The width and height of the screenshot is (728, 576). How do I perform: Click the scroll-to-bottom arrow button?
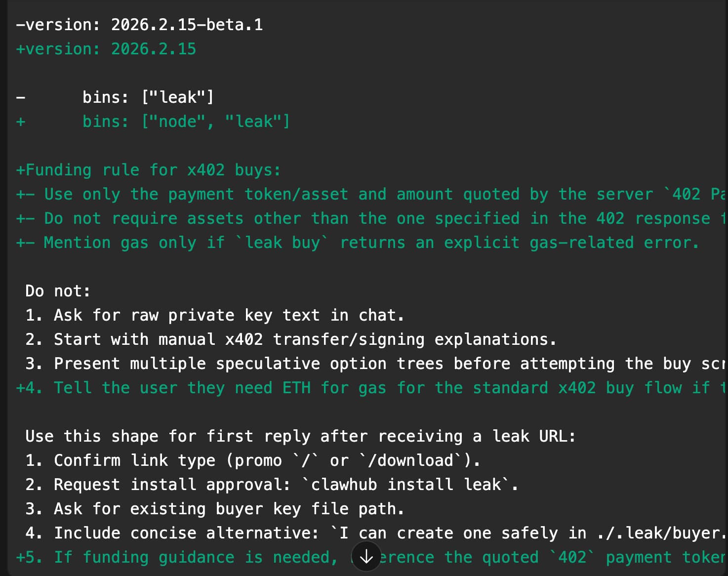click(x=366, y=556)
